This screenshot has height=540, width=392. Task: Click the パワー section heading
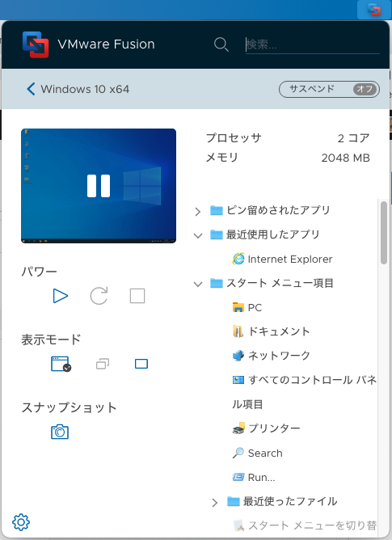click(39, 272)
